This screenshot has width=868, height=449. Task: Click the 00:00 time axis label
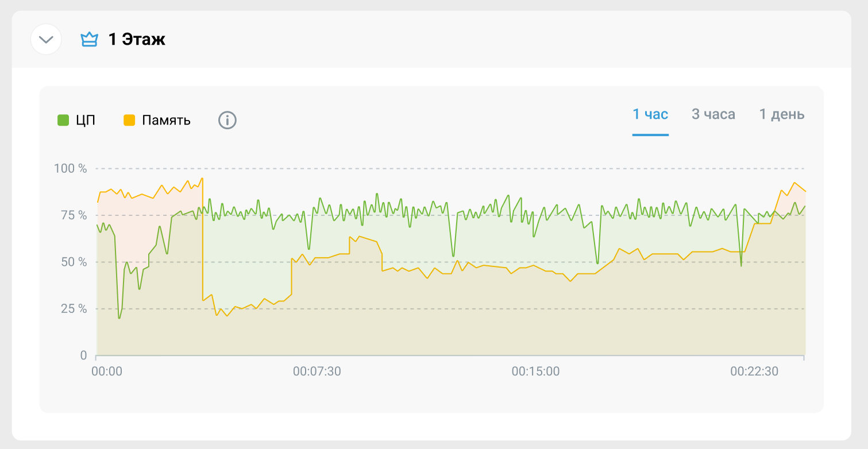pos(107,371)
